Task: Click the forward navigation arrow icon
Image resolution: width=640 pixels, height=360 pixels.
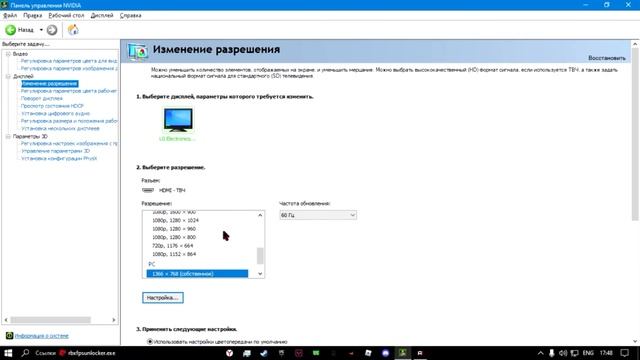Action: [x=52, y=30]
